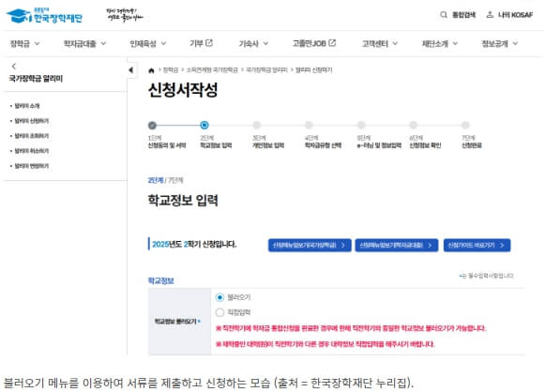
Task: Go to home via breadcrumb house icon
Action: tap(151, 70)
